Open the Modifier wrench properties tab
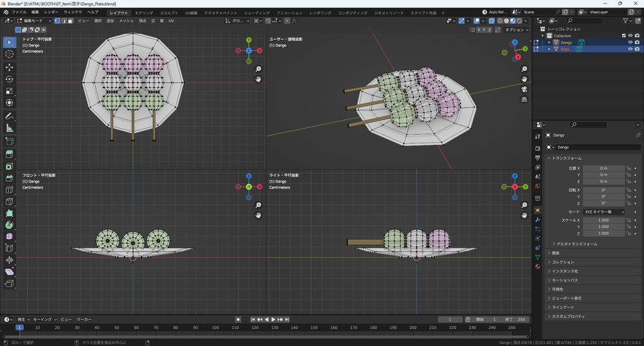Image resolution: width=644 pixels, height=346 pixels. 538,220
